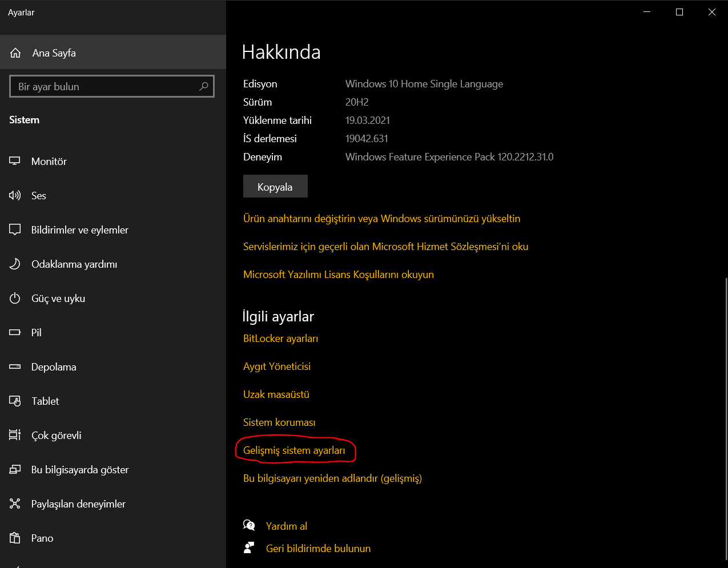
Task: Click the Odaklanma yardımı moon icon
Action: [x=15, y=264]
